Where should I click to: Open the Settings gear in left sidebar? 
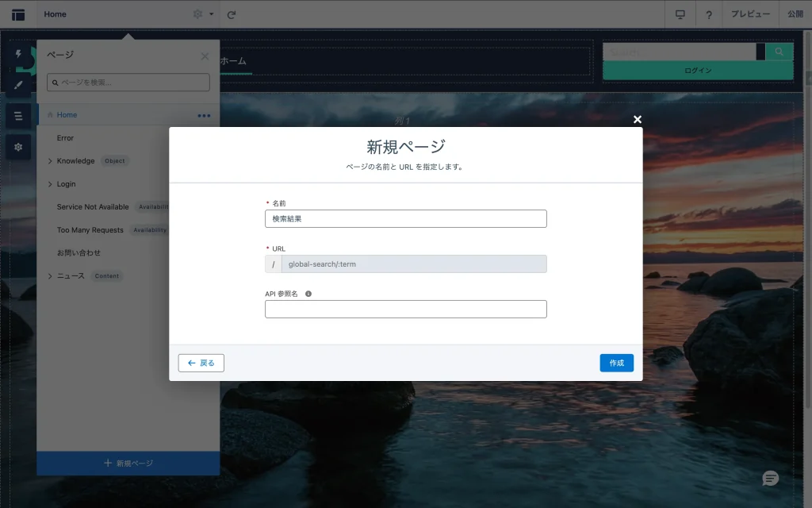point(18,147)
